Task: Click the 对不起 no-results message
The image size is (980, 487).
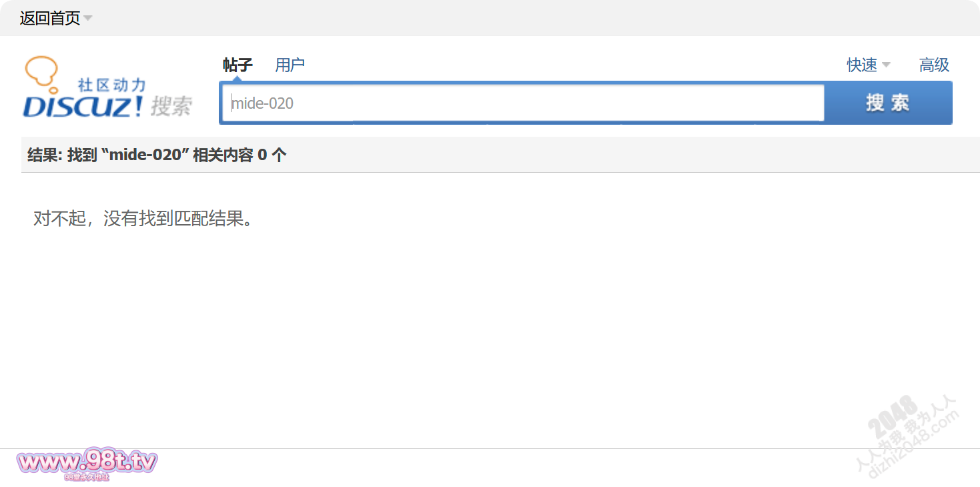Action: (x=143, y=218)
